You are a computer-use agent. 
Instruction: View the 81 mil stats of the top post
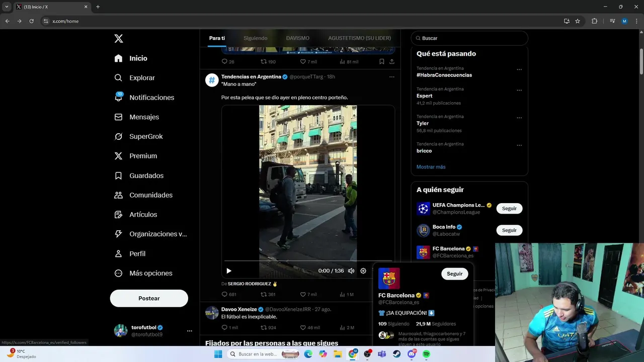[x=349, y=61]
